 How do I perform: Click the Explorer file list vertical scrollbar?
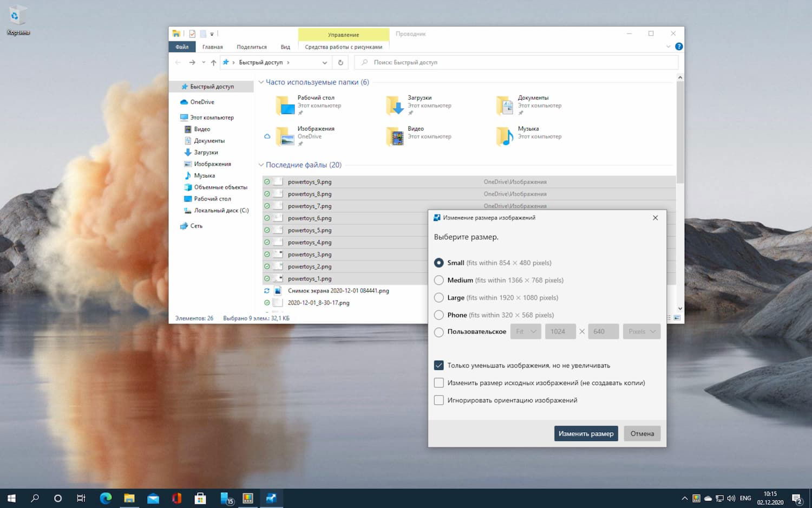click(x=680, y=133)
